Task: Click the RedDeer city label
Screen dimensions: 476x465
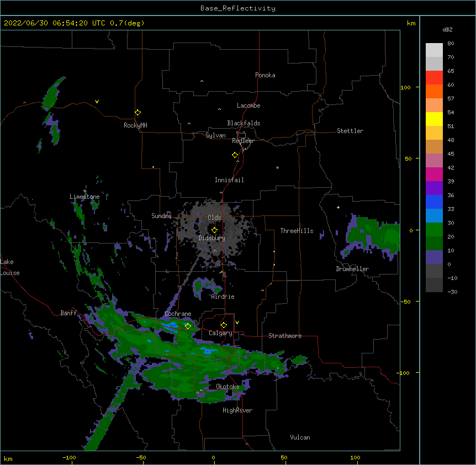Action: (x=243, y=141)
